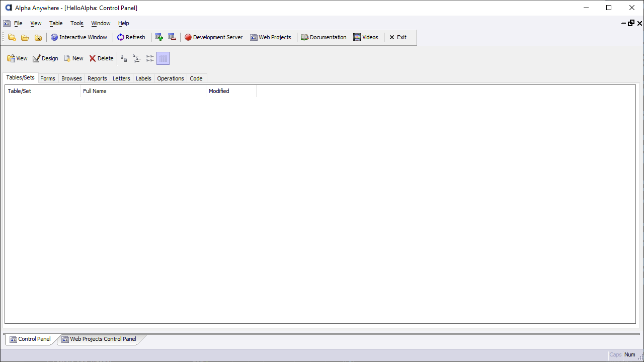Sort by the Modified column header
Viewport: 644px width, 362px height.
click(x=231, y=91)
